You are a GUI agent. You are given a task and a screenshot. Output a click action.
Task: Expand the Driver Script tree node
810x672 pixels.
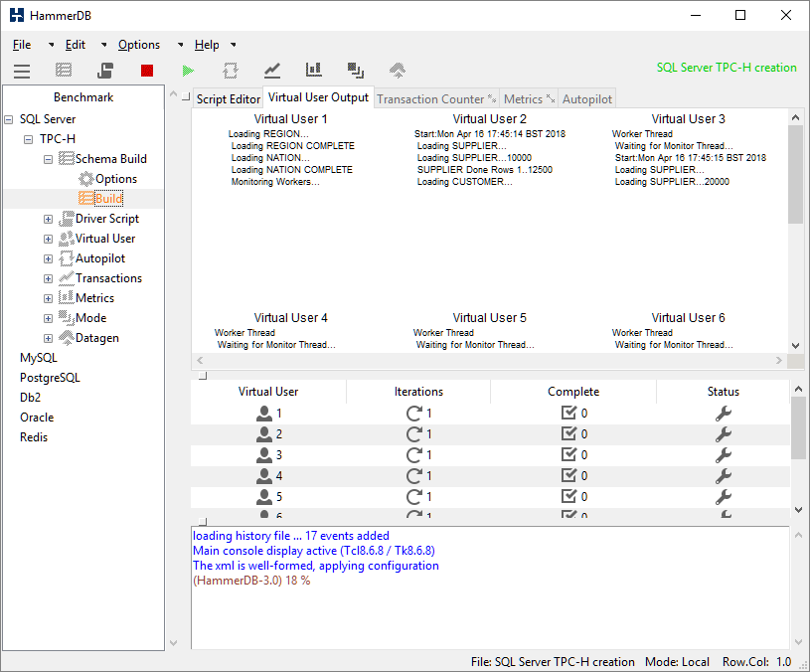point(48,219)
